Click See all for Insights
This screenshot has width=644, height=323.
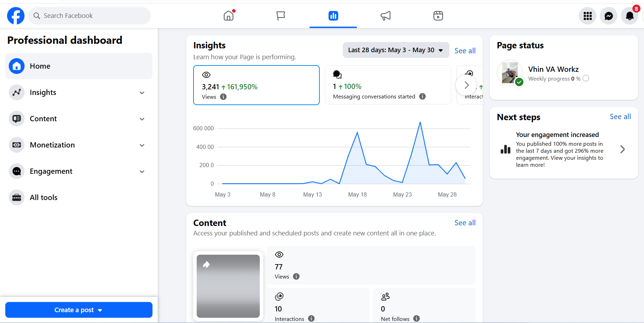pyautogui.click(x=465, y=51)
